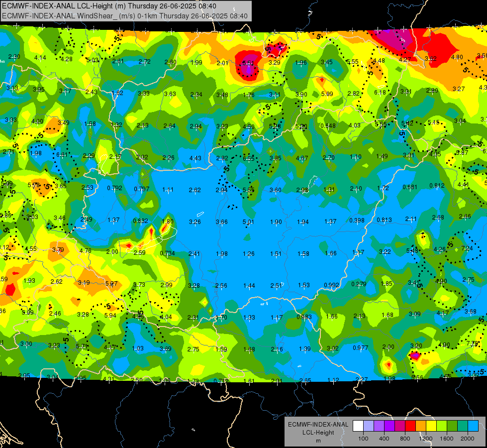Click the wind shear value 5.01

click(248, 222)
